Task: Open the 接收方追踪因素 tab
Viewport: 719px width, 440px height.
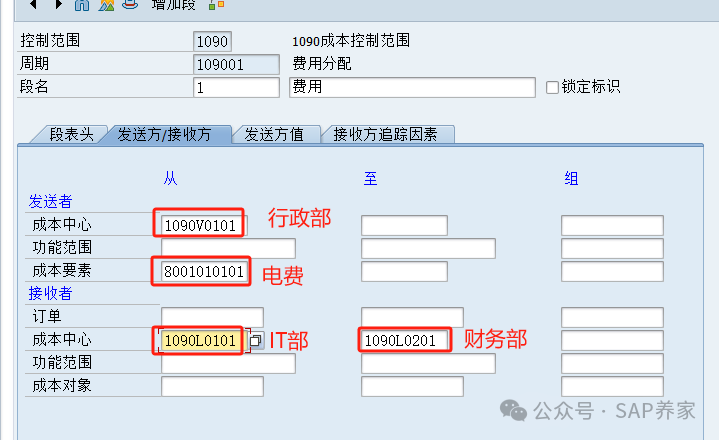Action: tap(385, 134)
